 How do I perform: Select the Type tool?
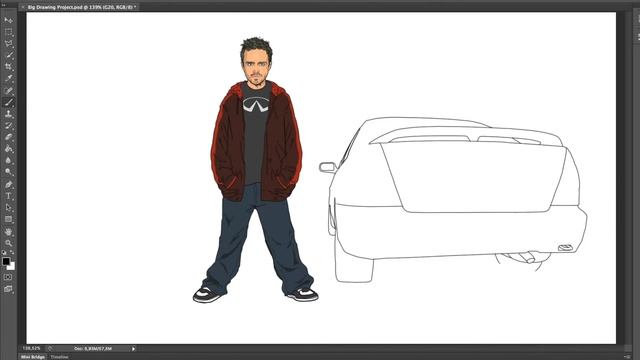[8, 196]
